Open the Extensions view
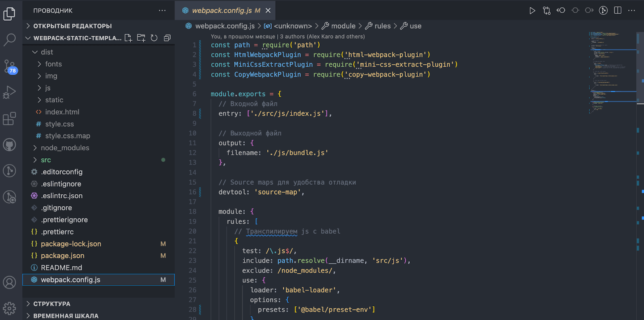 [10, 119]
